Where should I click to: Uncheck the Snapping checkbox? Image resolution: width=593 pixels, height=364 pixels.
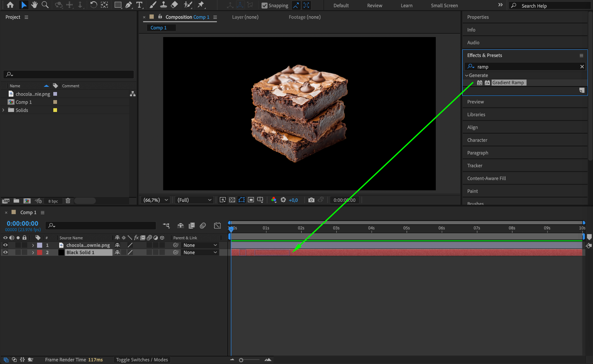pyautogui.click(x=264, y=5)
